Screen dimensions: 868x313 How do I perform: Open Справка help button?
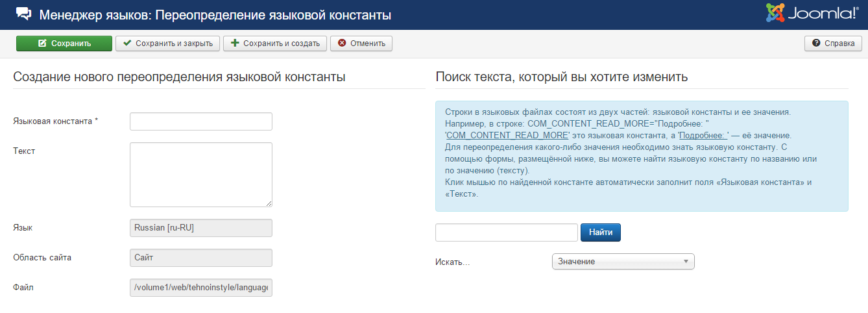pyautogui.click(x=833, y=44)
